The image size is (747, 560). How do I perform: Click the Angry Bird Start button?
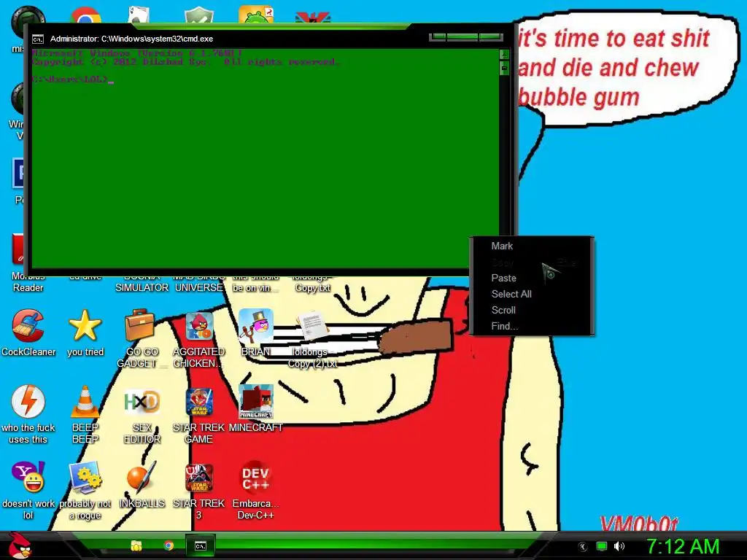click(20, 545)
